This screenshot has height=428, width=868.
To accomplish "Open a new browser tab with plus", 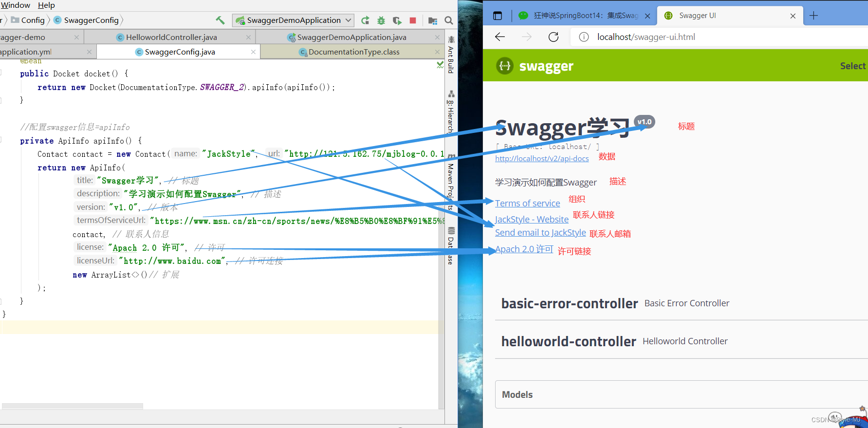I will tap(813, 16).
